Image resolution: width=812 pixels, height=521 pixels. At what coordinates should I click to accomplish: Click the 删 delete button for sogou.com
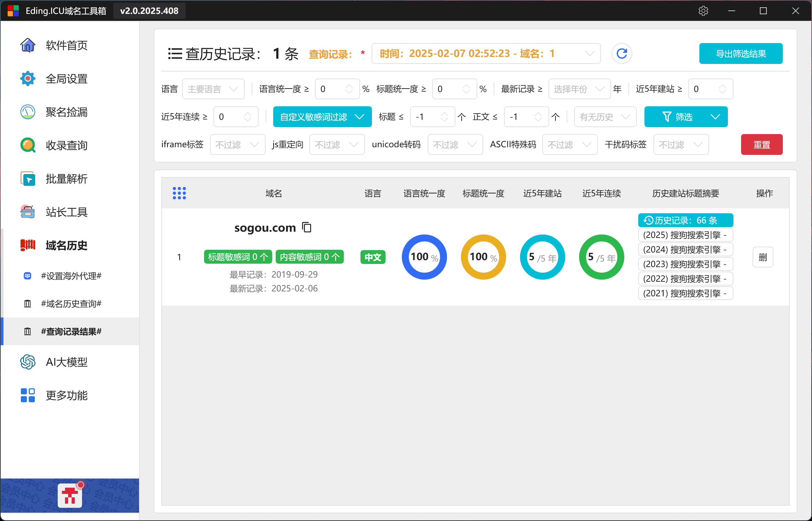(763, 257)
